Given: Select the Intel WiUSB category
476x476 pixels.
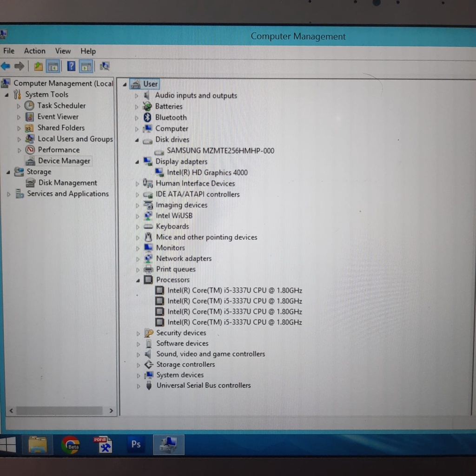Looking at the screenshot, I should 174,216.
